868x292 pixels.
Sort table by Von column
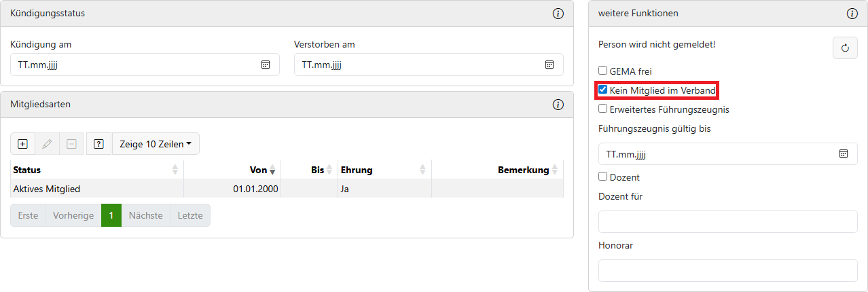coord(258,170)
